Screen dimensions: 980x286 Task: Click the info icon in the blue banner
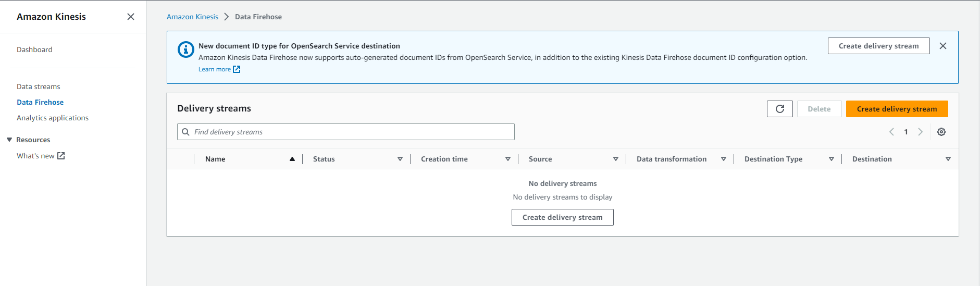pyautogui.click(x=186, y=49)
